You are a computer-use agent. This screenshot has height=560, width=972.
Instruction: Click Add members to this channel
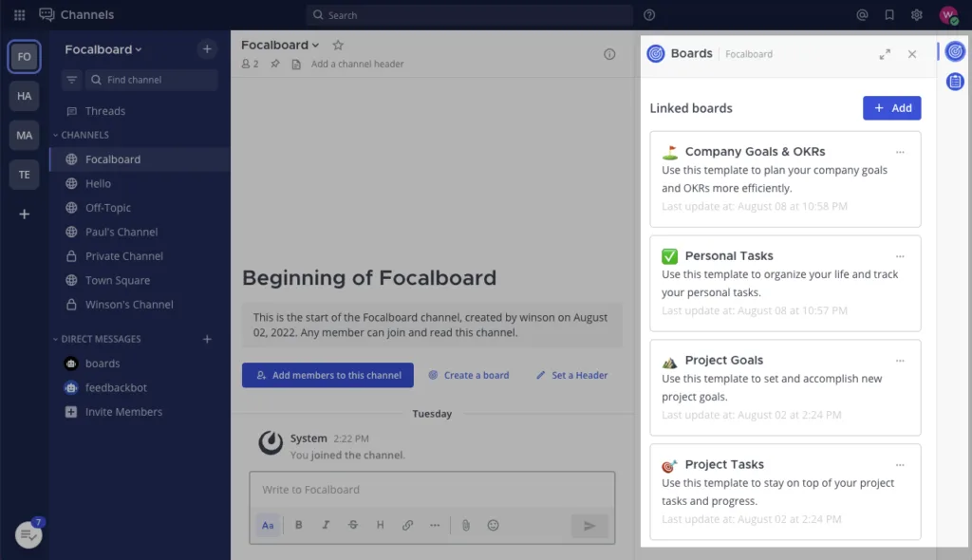327,375
